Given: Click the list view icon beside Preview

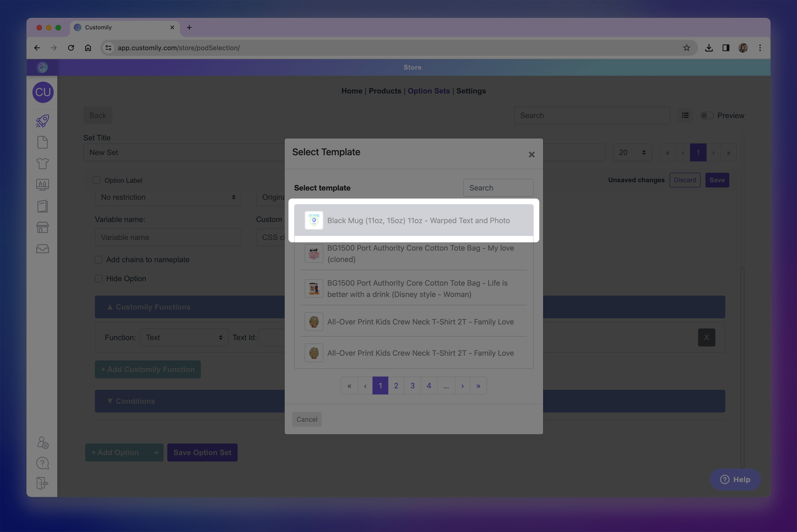Looking at the screenshot, I should click(685, 115).
